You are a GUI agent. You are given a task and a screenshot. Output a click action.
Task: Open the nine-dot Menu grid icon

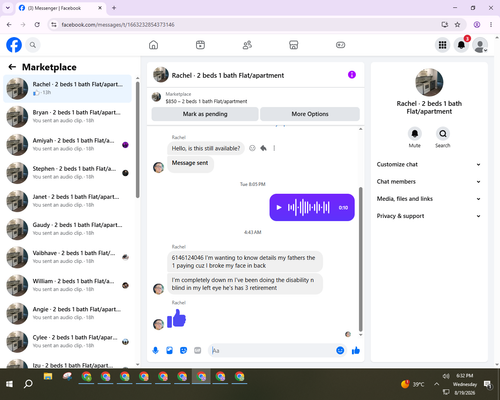[x=442, y=45]
